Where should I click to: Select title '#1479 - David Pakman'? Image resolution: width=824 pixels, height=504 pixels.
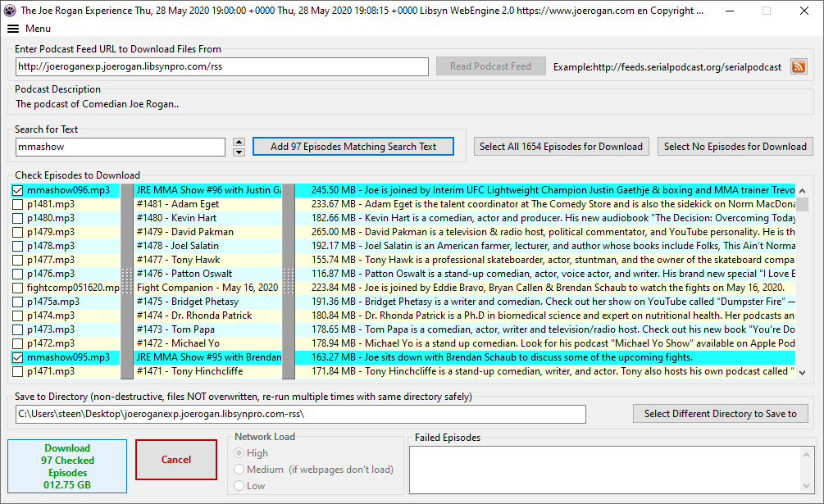[185, 232]
